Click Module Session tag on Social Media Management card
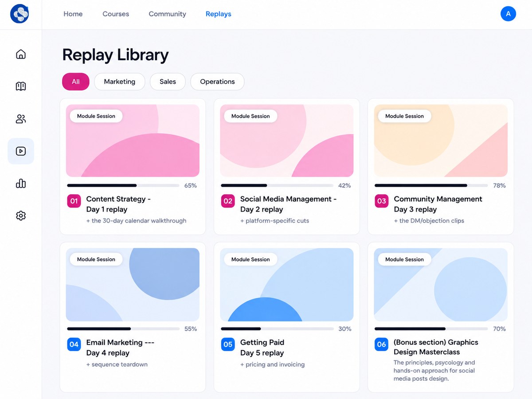This screenshot has height=399, width=532. [250, 116]
